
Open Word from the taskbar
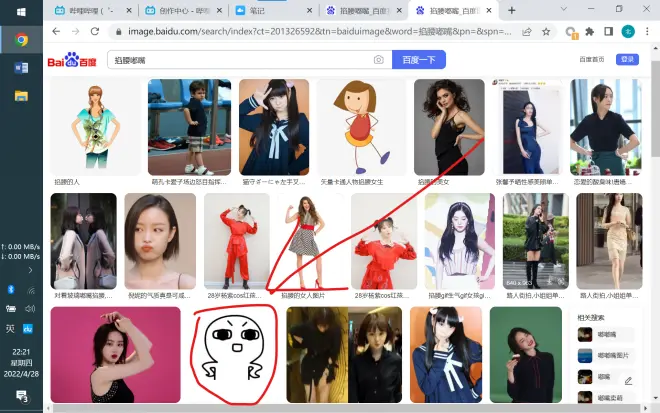click(21, 68)
